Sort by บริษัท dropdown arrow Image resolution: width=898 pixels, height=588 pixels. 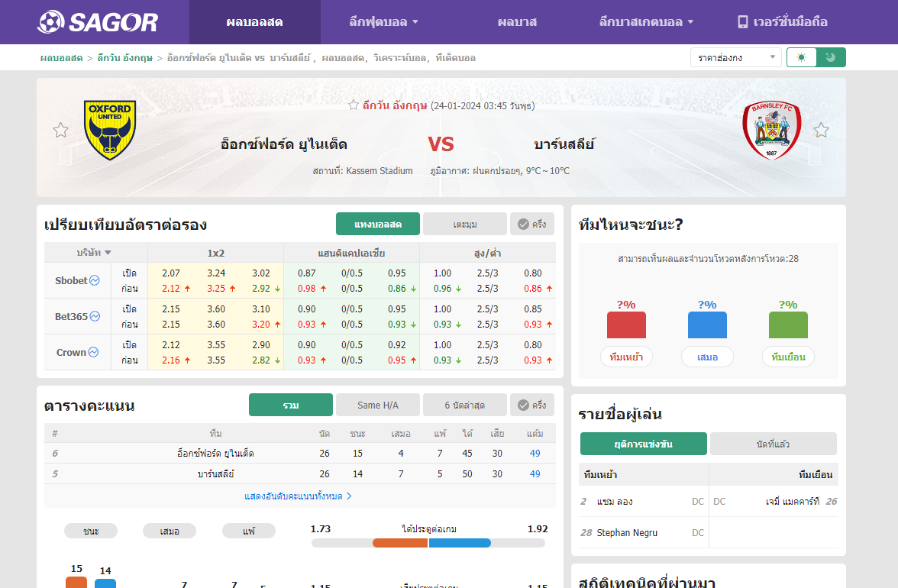point(108,253)
